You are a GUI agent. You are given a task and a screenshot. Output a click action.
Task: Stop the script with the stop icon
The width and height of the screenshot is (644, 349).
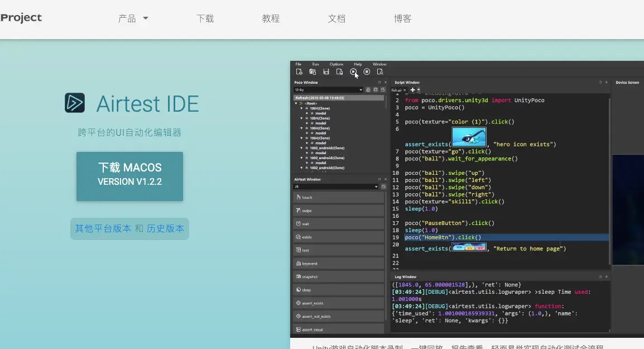click(x=367, y=72)
